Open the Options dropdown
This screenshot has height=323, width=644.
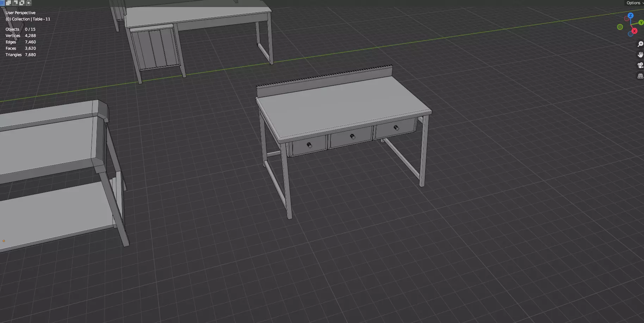(634, 3)
